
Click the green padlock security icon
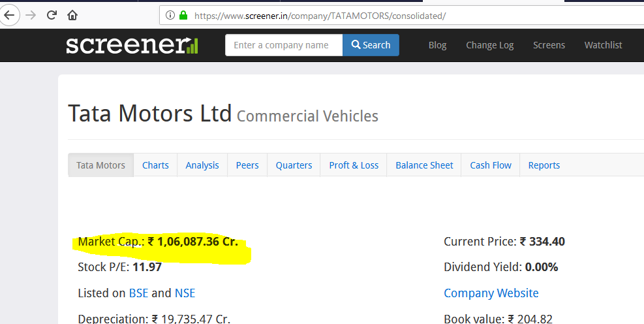point(183,16)
